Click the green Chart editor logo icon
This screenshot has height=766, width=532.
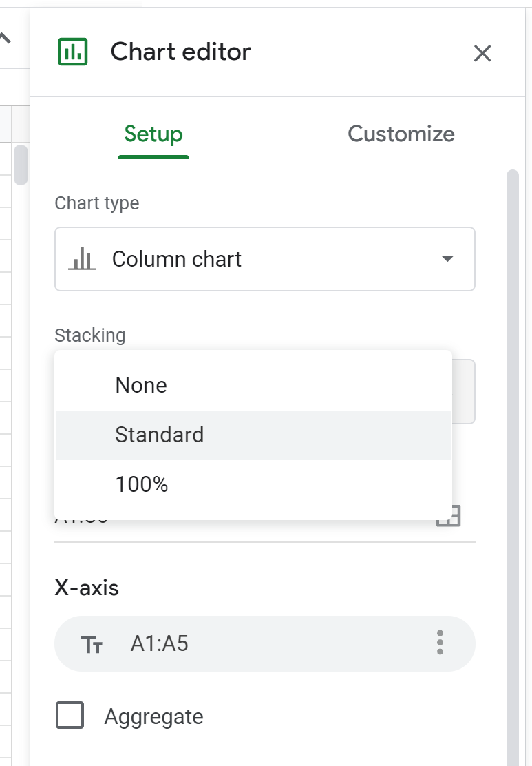[x=73, y=52]
